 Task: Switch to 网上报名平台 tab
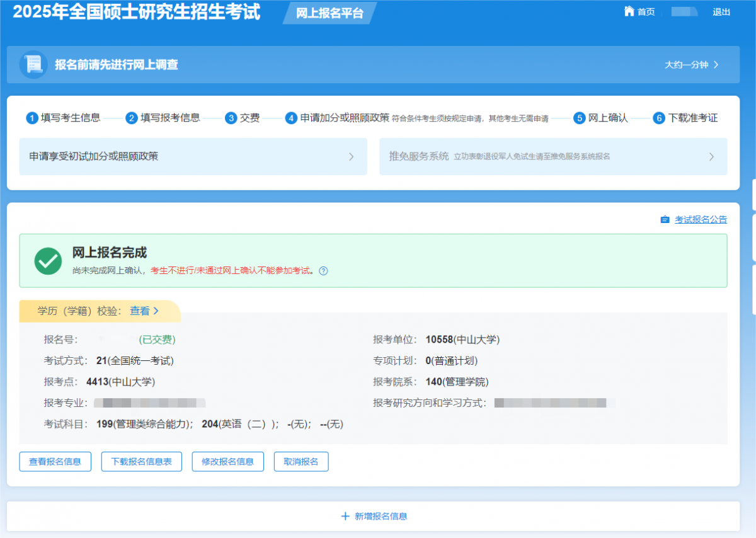click(330, 13)
